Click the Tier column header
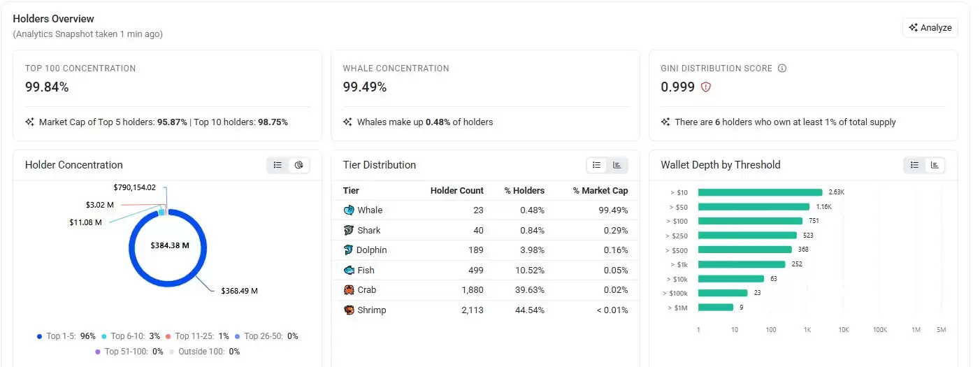Viewport: 980px width, 367px height. 351,191
